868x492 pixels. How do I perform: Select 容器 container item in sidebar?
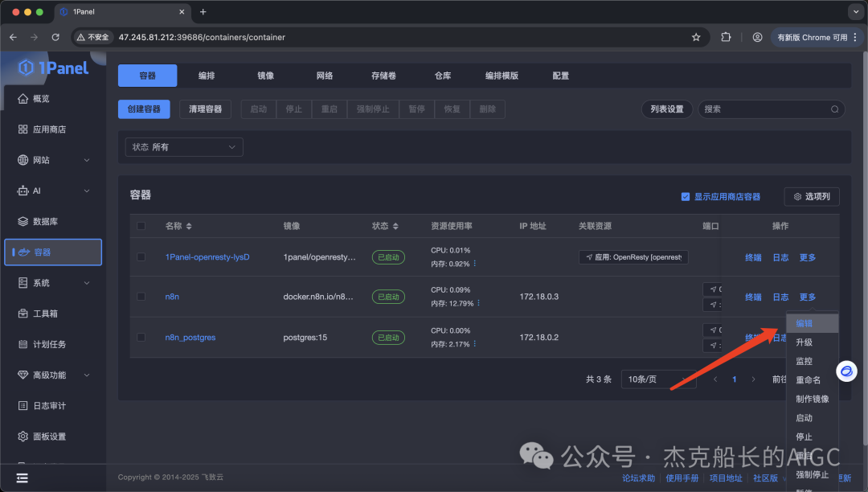[x=52, y=252]
